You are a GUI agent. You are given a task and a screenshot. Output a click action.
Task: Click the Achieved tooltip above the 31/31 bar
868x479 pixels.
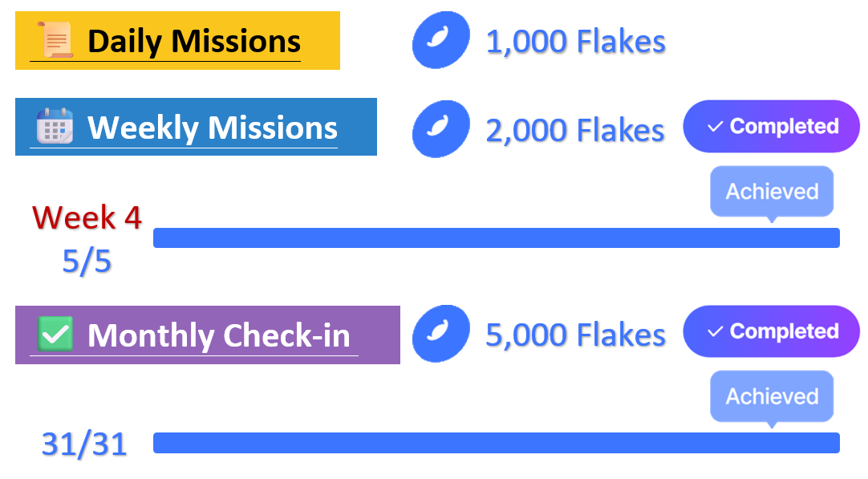click(x=772, y=396)
